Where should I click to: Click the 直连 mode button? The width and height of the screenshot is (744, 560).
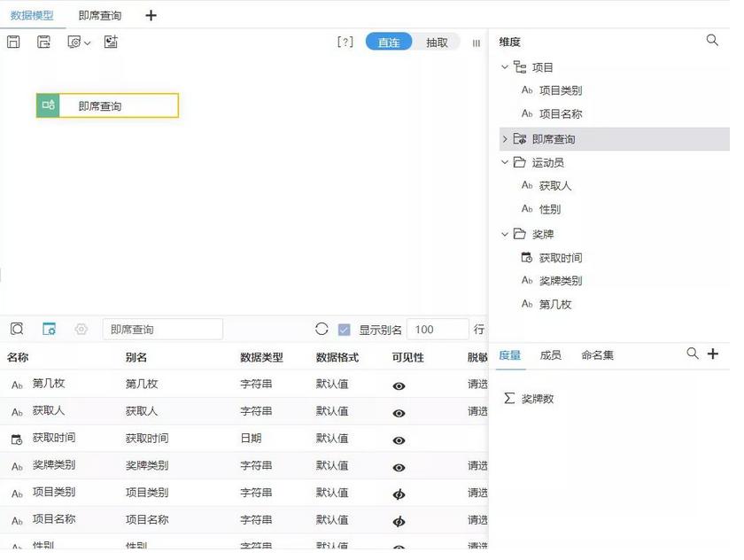coord(388,41)
